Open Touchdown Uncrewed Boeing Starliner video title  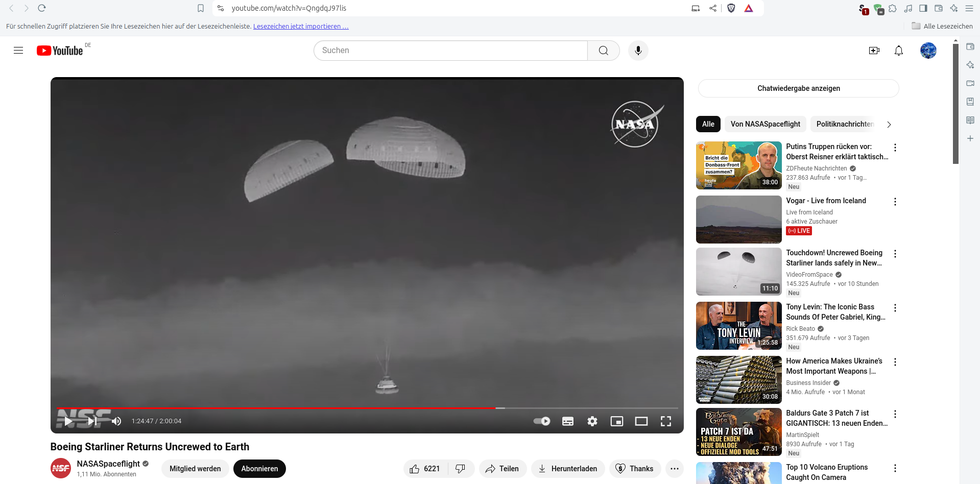click(x=834, y=258)
